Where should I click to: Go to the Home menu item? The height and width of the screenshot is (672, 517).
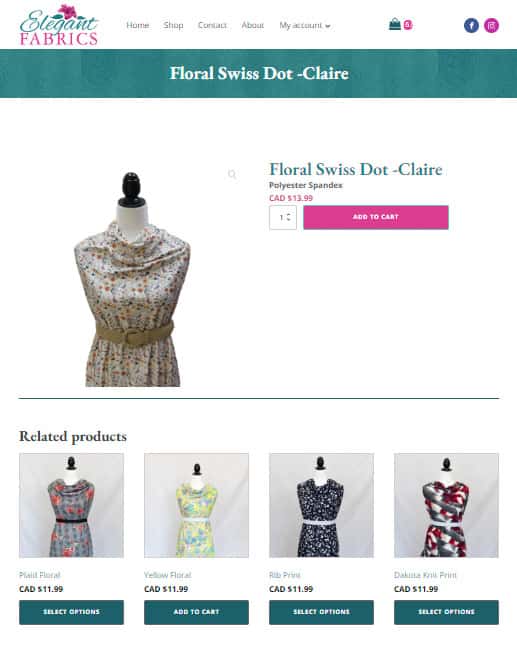[x=138, y=25]
